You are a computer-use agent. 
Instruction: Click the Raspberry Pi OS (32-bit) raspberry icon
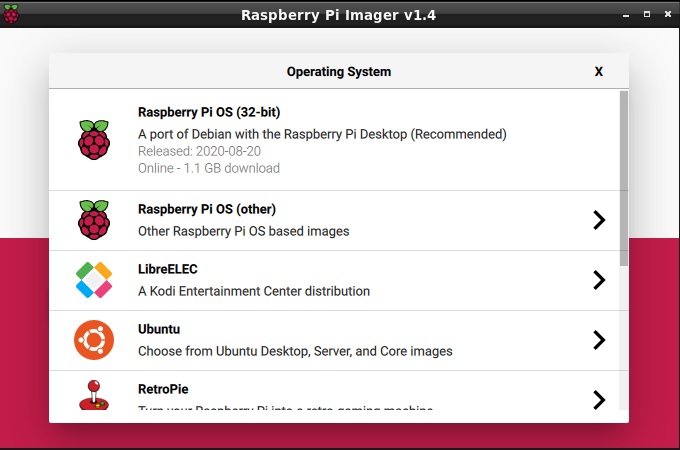pyautogui.click(x=94, y=140)
